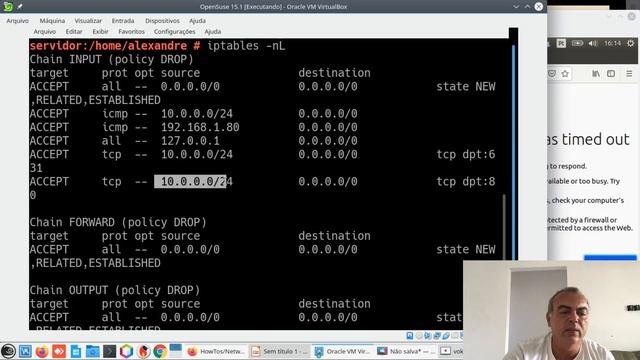The image size is (640, 360).
Task: Click the VirtualBox hard disk status icon
Action: click(410, 336)
